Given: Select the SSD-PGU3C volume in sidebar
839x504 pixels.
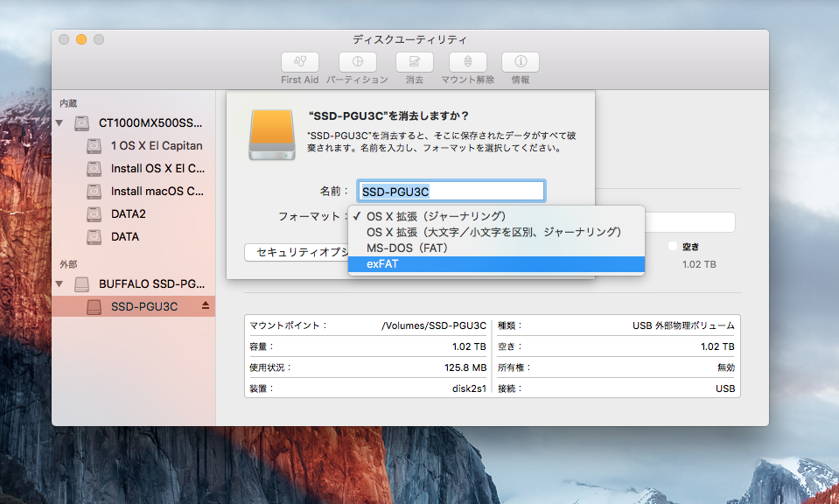Looking at the screenshot, I should click(143, 306).
